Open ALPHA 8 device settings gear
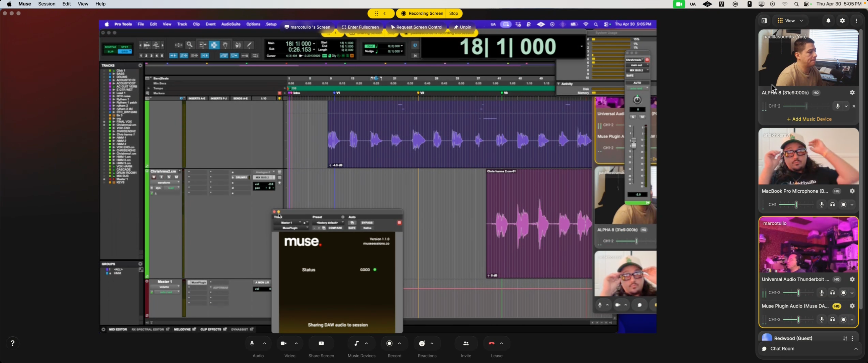The image size is (868, 363). click(x=852, y=92)
